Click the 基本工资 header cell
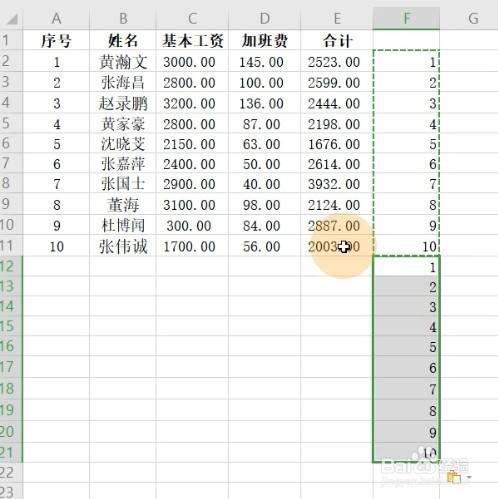Image resolution: width=498 pixels, height=499 pixels. click(x=192, y=41)
